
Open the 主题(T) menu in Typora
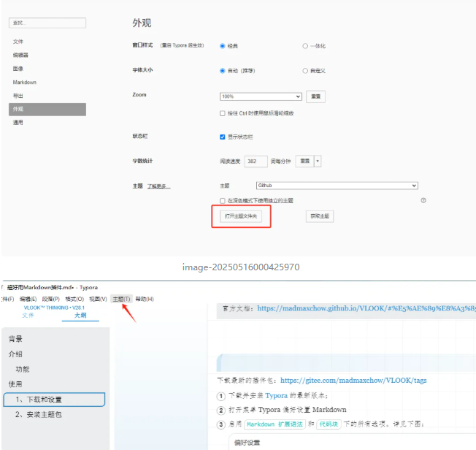121,299
